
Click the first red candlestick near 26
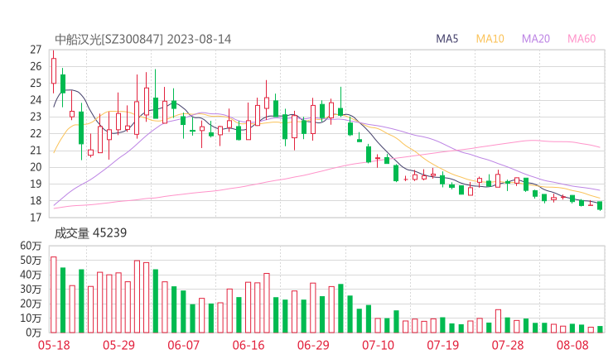[54, 70]
